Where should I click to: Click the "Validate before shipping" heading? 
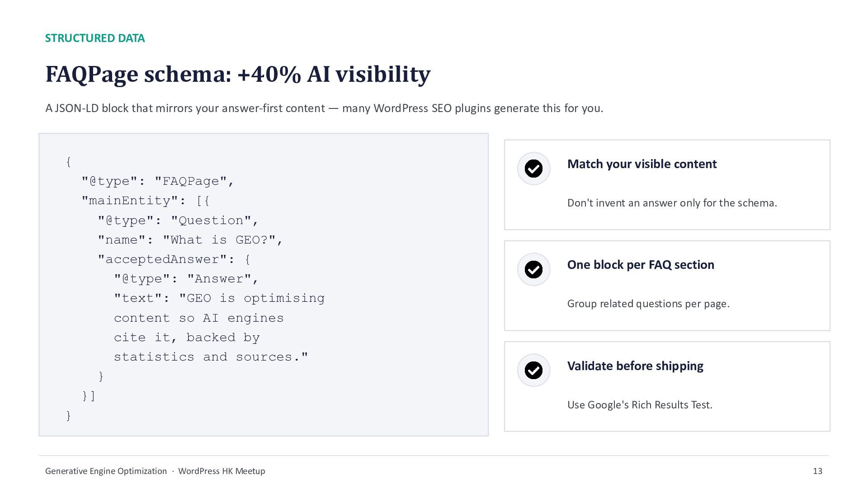point(635,366)
